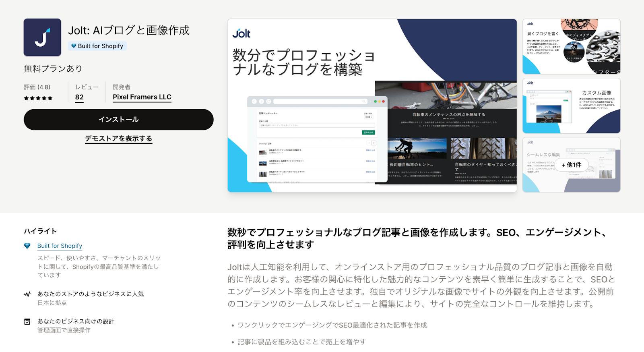The image size is (644, 352).
Task: Click the popularity trend icon in highlights
Action: click(27, 294)
